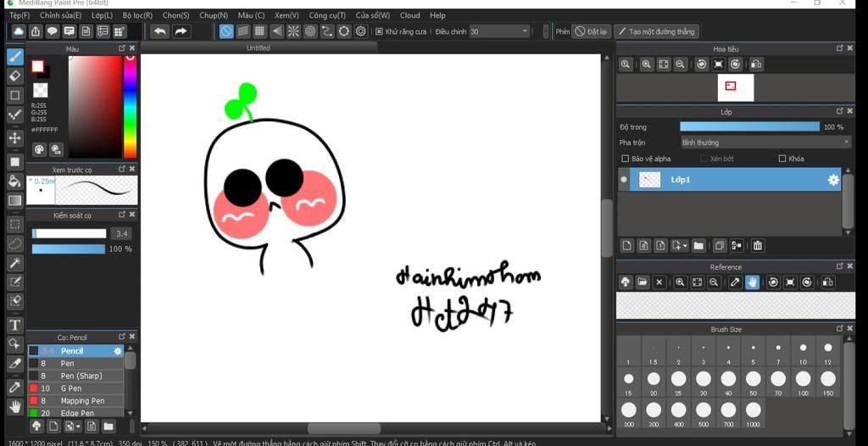Viewport: 868px width, 446px height.
Task: Open Lớp1 layer settings gear
Action: click(833, 180)
